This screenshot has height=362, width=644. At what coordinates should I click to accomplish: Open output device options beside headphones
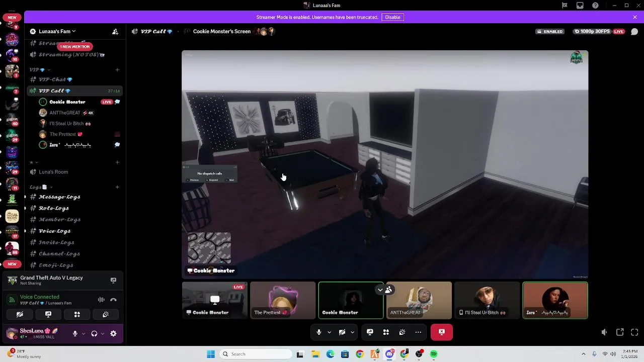[x=103, y=333]
